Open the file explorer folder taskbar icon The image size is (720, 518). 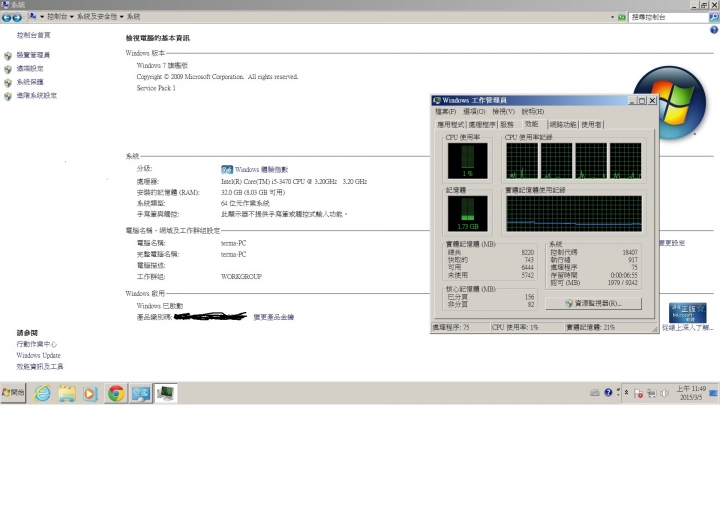pos(67,394)
